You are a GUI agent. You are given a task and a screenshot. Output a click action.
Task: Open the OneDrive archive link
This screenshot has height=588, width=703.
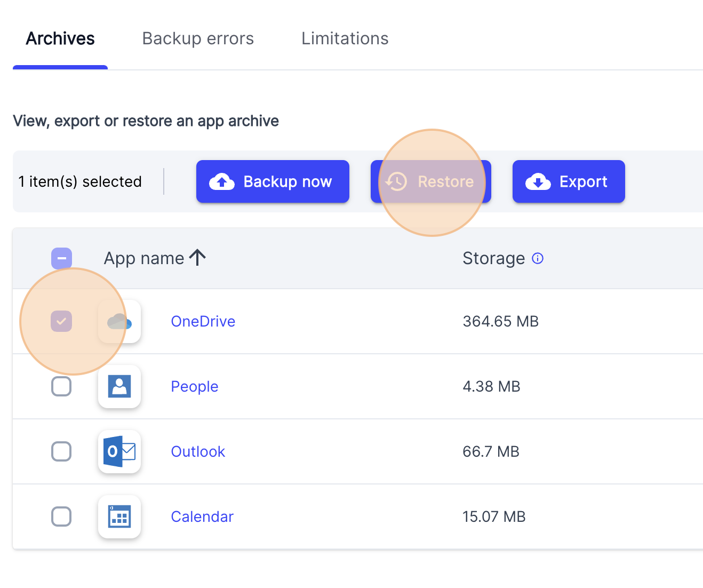[203, 321]
